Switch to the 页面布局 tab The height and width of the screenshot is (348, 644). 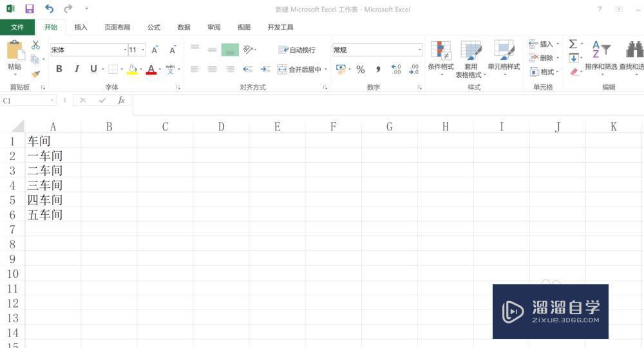[117, 27]
